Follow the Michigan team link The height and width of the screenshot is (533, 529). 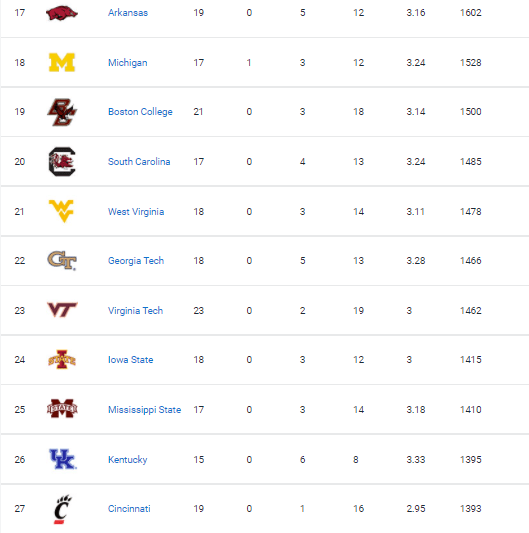point(127,63)
